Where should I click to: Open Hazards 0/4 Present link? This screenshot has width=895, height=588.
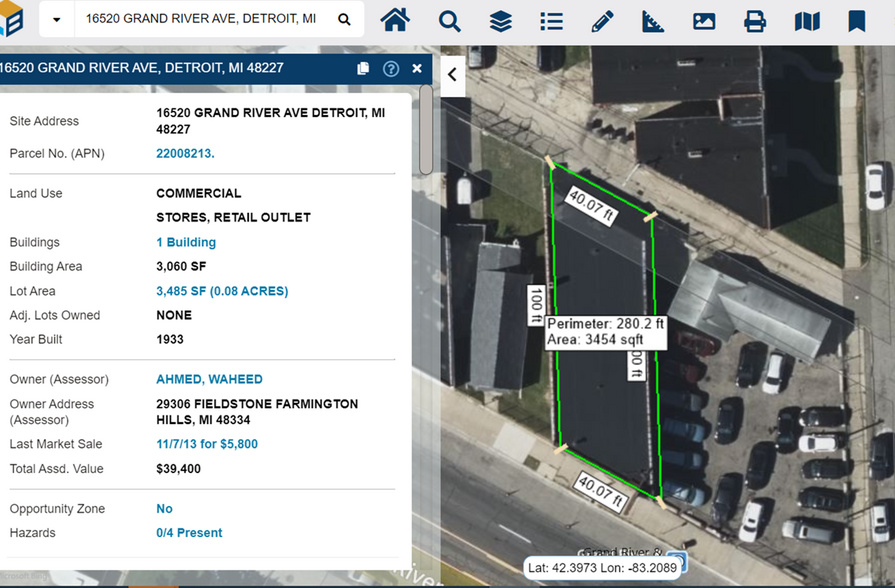point(189,533)
